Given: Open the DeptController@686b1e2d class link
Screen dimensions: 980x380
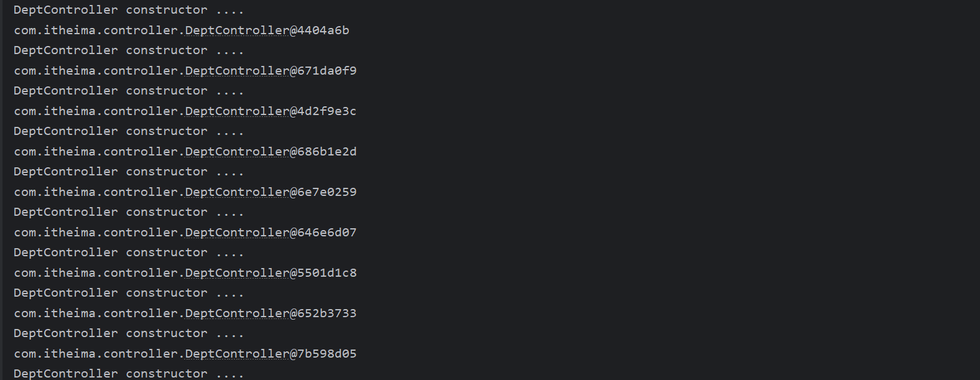Looking at the screenshot, I should click(x=237, y=152).
